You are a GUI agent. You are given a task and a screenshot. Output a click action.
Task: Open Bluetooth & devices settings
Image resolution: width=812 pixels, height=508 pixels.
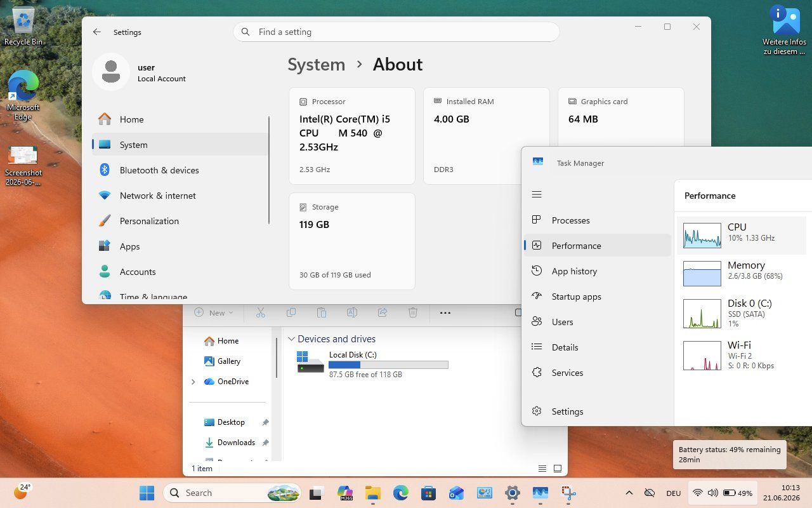tap(180, 170)
